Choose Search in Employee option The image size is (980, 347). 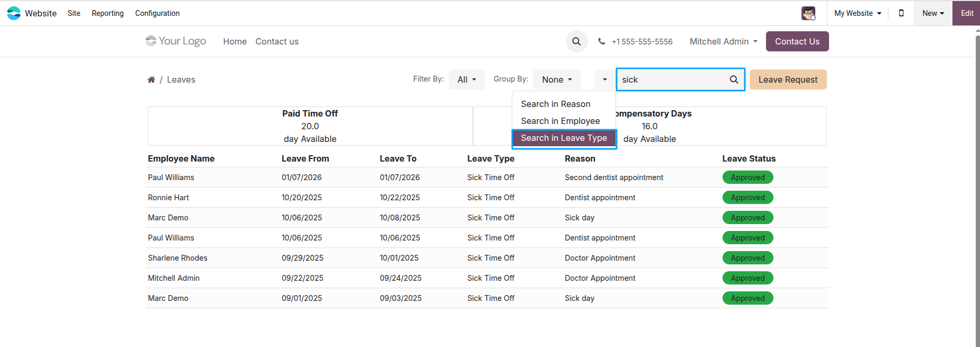coord(564,121)
